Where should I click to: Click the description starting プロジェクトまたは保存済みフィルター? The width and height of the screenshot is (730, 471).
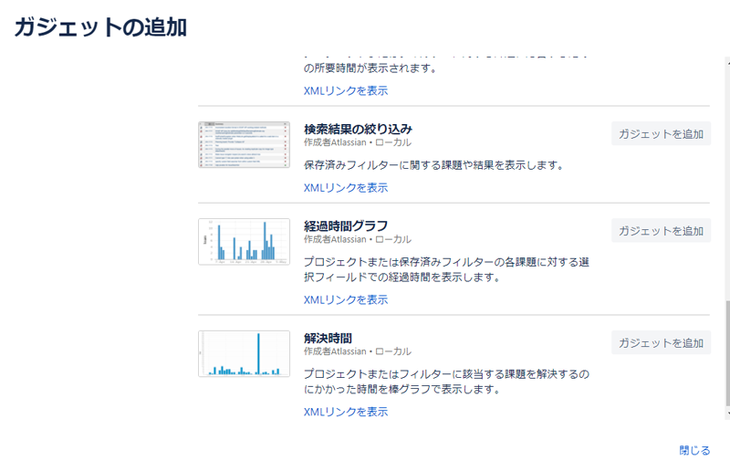point(446,269)
